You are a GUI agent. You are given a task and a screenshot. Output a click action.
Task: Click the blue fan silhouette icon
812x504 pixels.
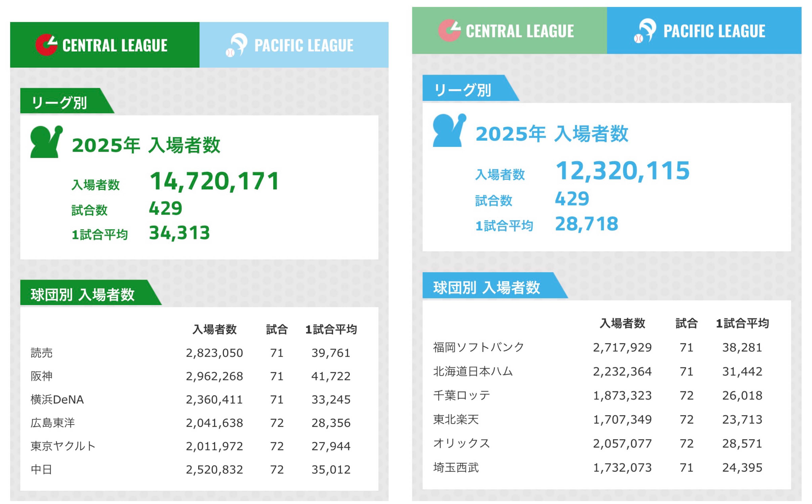tap(449, 130)
